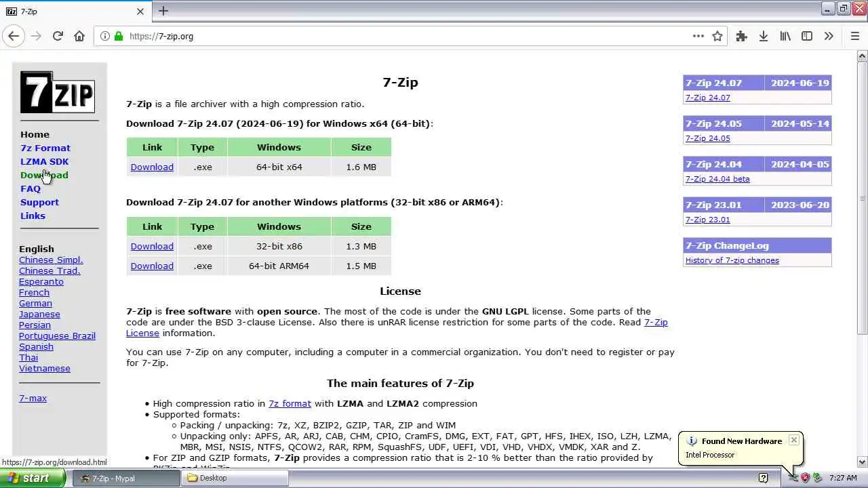
Task: Close the Found New Hardware balloon
Action: click(x=793, y=440)
